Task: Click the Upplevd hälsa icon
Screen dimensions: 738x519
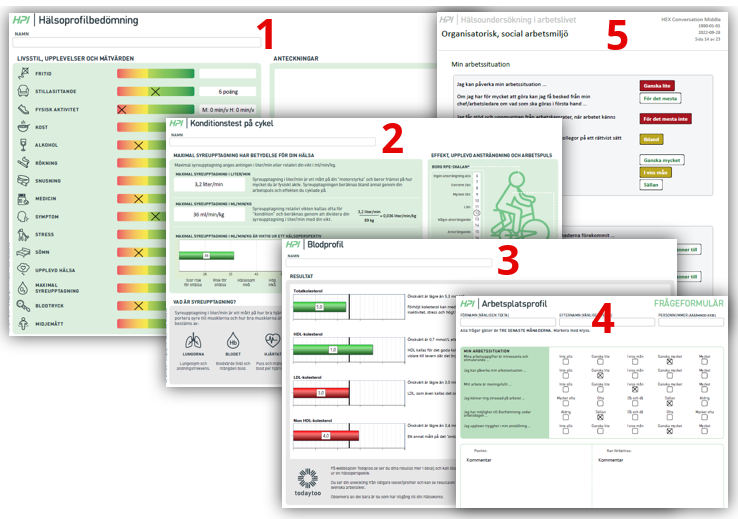Action: 24,270
